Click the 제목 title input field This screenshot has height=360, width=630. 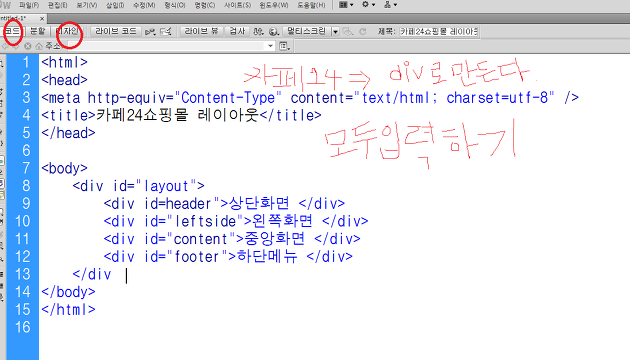[x=438, y=31]
